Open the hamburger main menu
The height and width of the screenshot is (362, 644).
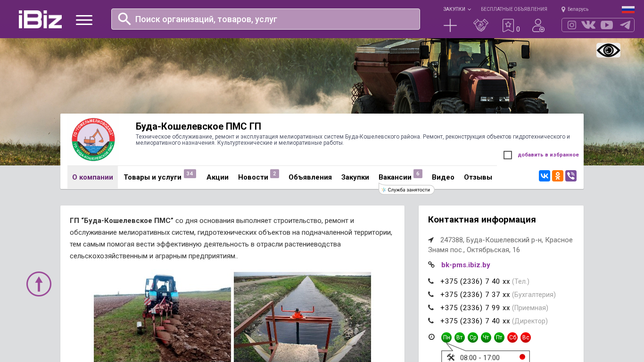tap(84, 20)
